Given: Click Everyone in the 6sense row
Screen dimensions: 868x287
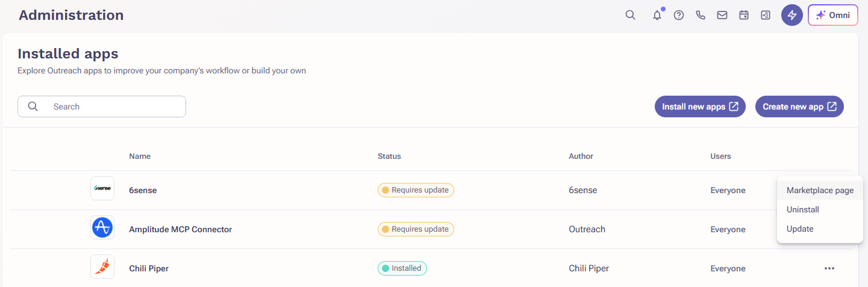Looking at the screenshot, I should click(728, 190).
